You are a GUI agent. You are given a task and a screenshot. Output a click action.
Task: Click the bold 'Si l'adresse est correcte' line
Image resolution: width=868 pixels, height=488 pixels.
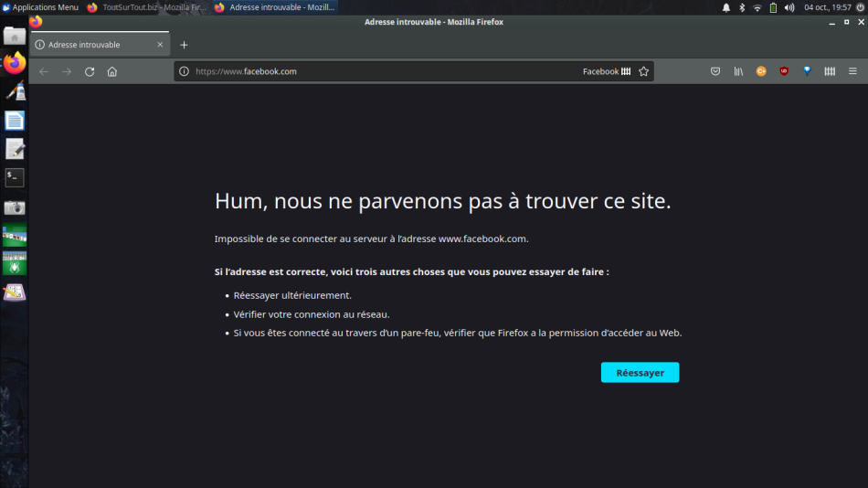pyautogui.click(x=411, y=272)
